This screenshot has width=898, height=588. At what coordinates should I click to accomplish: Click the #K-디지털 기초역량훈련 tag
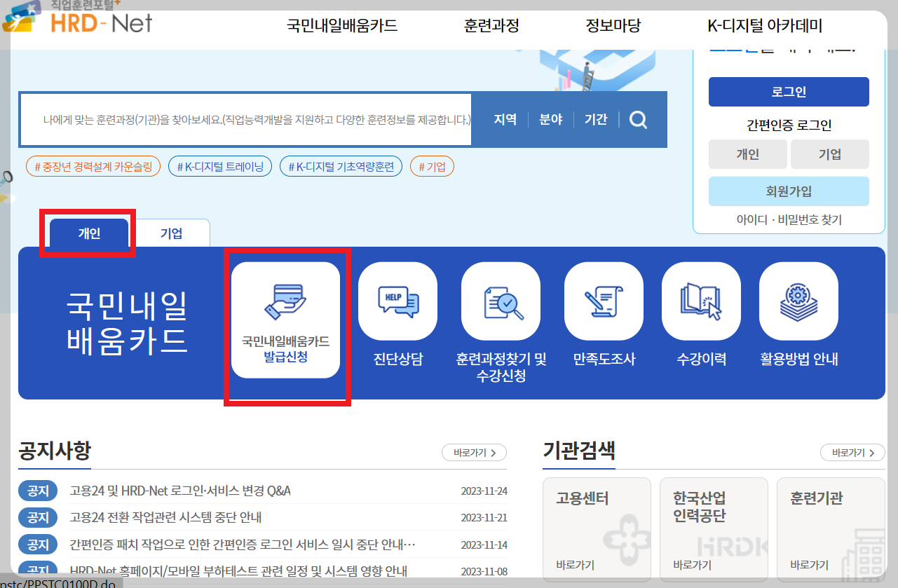tap(341, 167)
